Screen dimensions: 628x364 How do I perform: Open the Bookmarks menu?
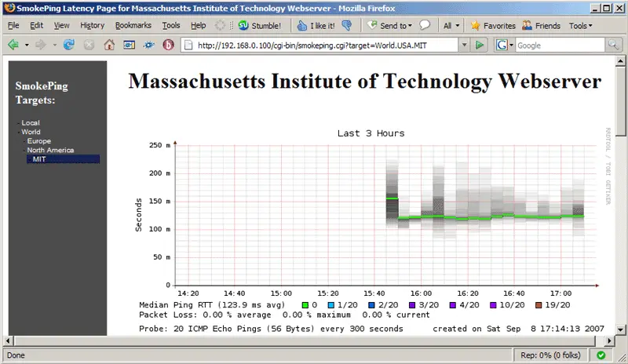pyautogui.click(x=133, y=26)
